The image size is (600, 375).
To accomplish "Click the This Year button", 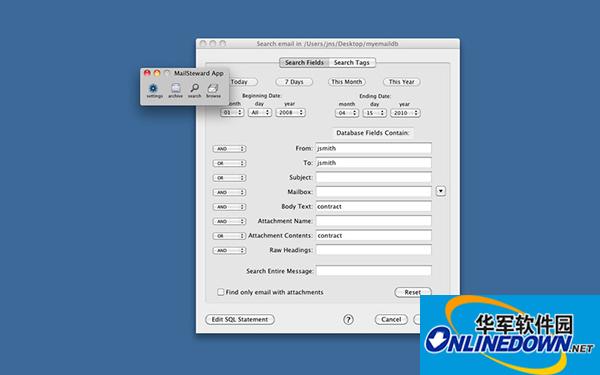I will [x=401, y=82].
